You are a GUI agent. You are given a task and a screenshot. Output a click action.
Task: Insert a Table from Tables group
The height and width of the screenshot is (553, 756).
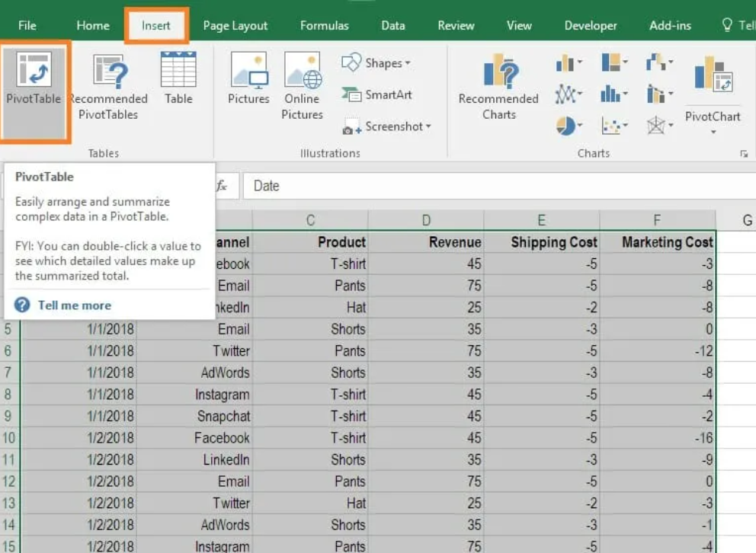pos(178,78)
